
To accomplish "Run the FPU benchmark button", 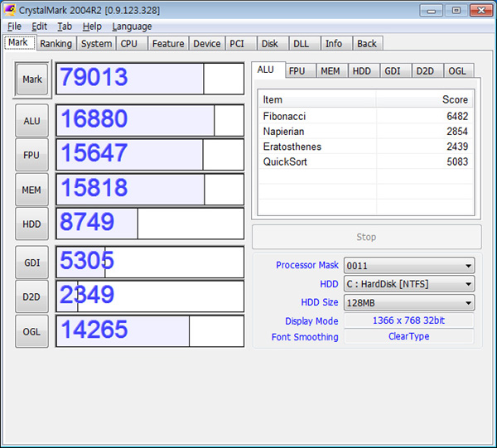I will click(x=31, y=155).
